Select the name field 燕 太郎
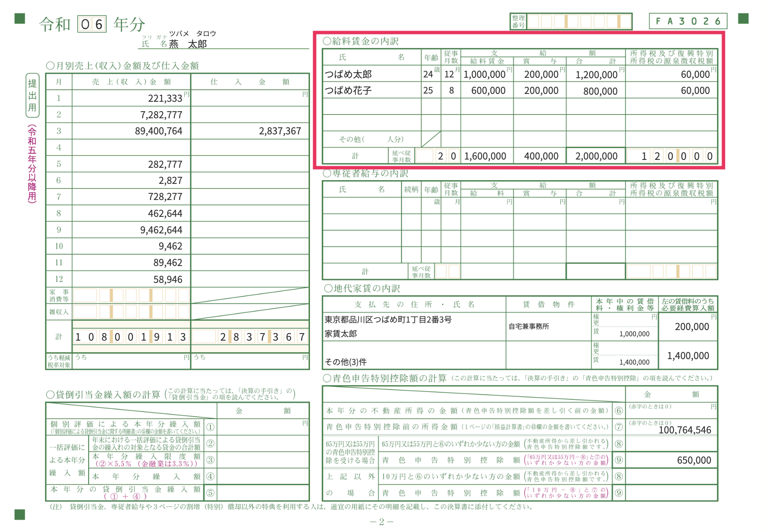Image resolution: width=769 pixels, height=532 pixels. point(188,44)
